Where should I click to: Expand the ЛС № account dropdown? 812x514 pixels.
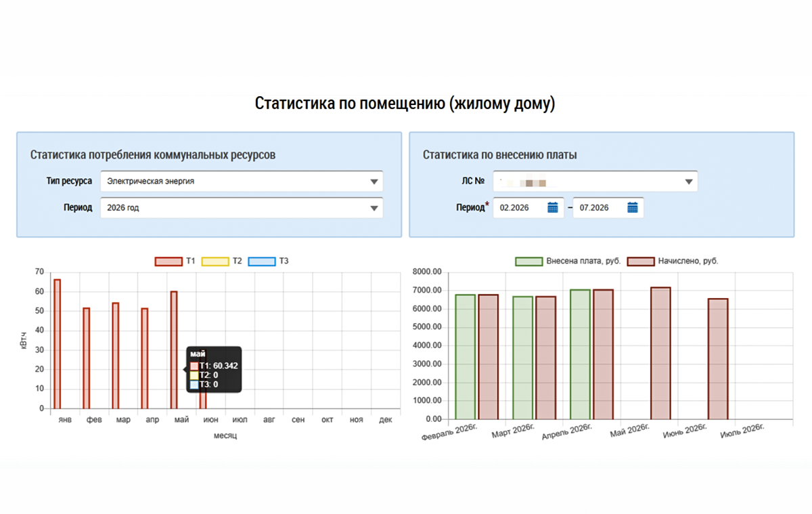pyautogui.click(x=595, y=181)
